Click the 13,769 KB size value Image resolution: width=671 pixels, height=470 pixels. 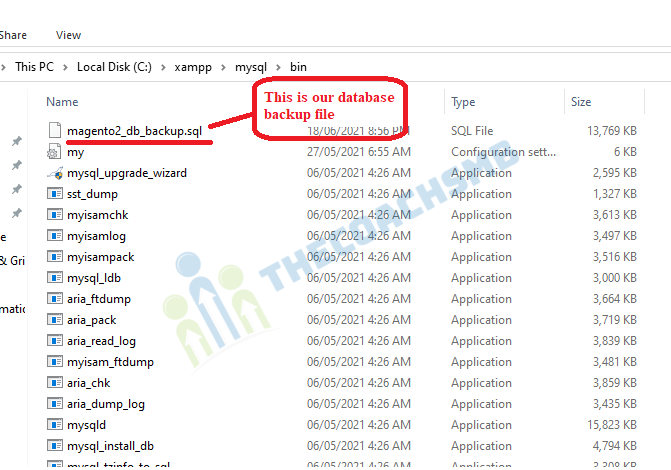point(612,131)
